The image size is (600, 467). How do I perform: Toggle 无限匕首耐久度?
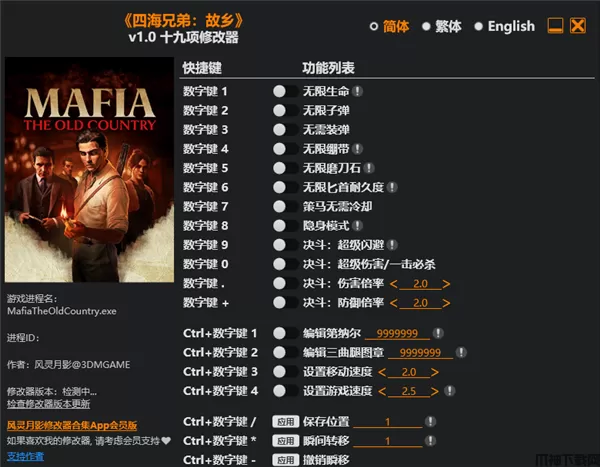pyautogui.click(x=285, y=187)
